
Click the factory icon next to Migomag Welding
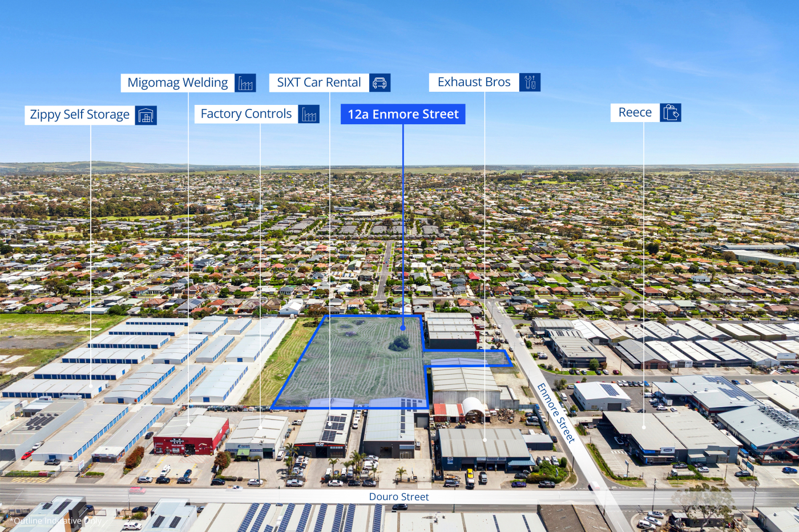(x=245, y=83)
